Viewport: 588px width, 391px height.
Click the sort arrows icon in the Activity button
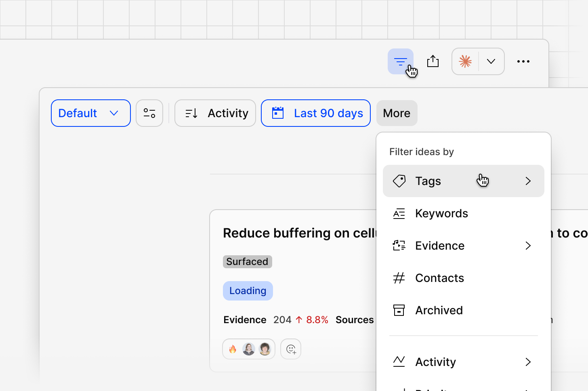point(191,114)
